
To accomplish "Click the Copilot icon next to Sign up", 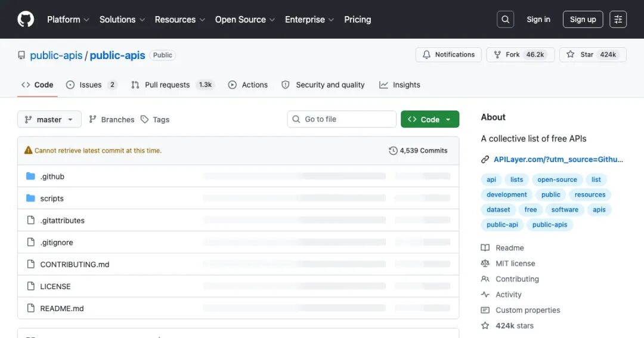I will click(x=618, y=20).
